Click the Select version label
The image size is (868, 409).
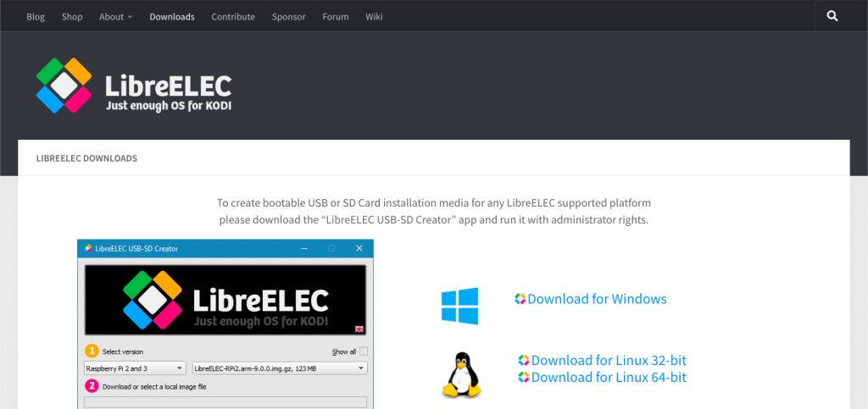pos(123,351)
